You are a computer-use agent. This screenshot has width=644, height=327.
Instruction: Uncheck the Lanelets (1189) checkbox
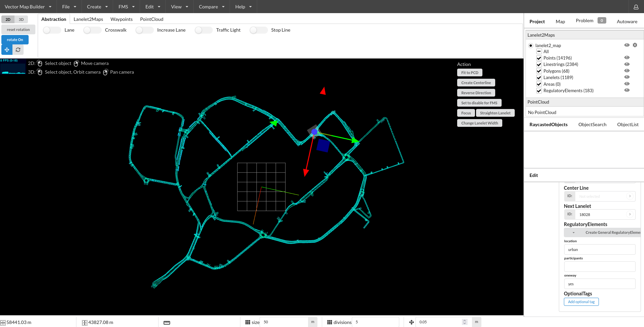point(539,78)
